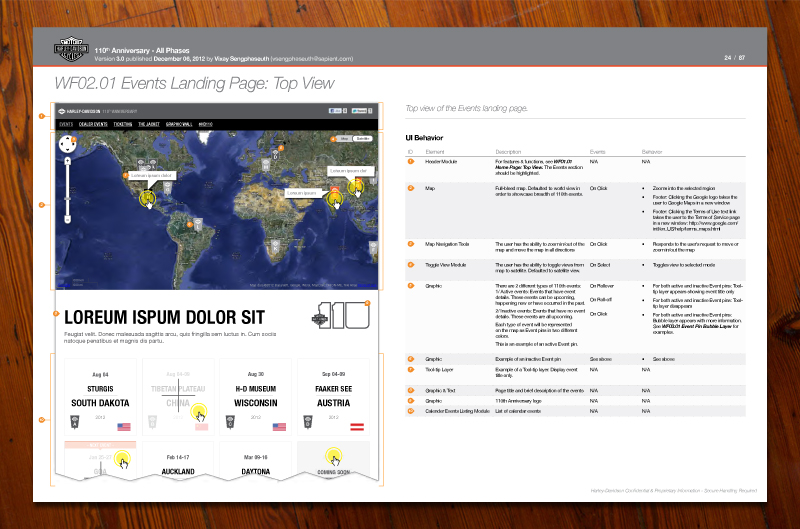Click the highlighted event pin over Mexico
Viewport: 800px width, 529px height.
(x=147, y=198)
